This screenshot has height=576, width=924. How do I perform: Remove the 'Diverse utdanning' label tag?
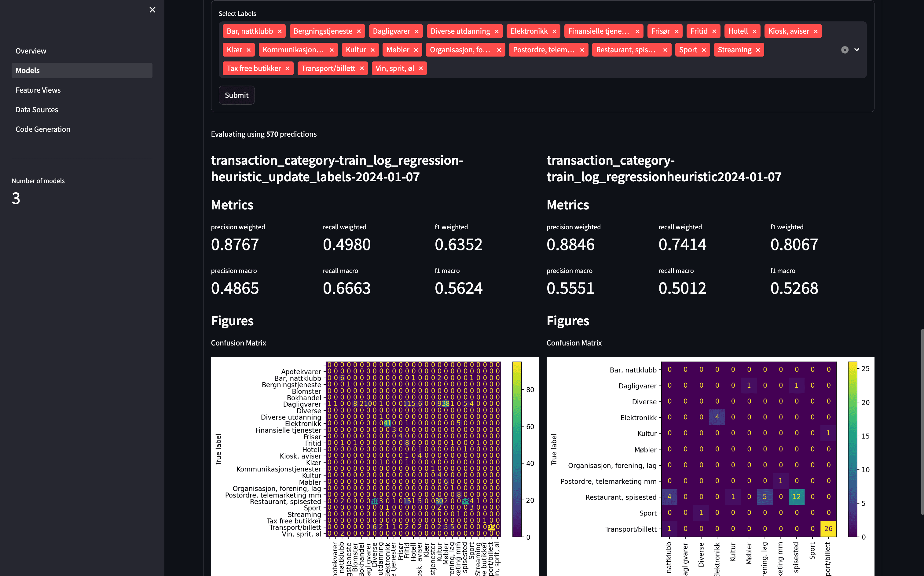(497, 31)
